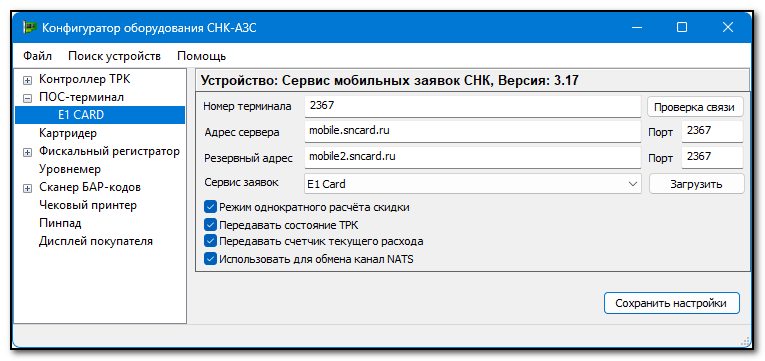The height and width of the screenshot is (361, 765).
Task: Select Контроллер ТРК in the tree
Action: click(85, 79)
